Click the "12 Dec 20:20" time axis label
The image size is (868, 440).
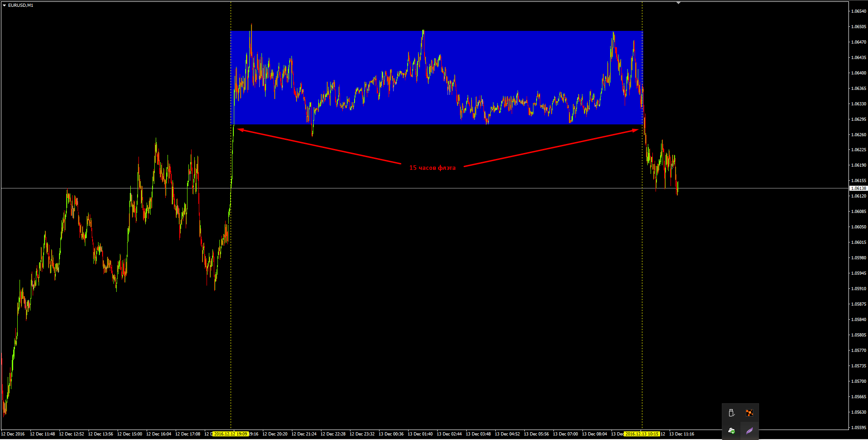(275, 434)
